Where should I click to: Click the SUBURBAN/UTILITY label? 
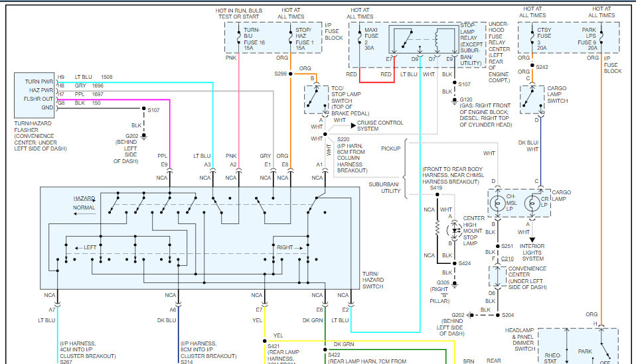point(384,188)
